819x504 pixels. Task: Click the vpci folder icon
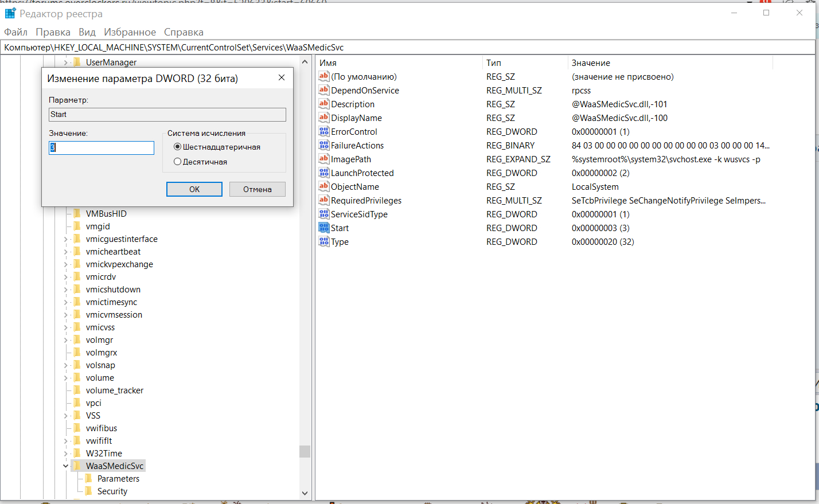pyautogui.click(x=77, y=403)
